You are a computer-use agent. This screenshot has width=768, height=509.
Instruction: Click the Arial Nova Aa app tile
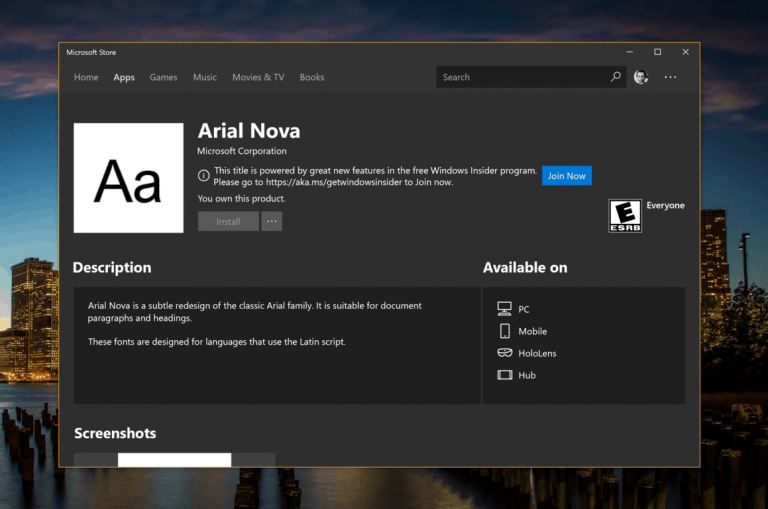[x=128, y=178]
